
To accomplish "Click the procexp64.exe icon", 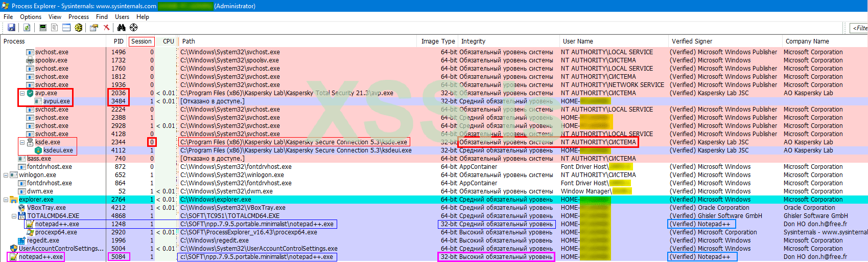I will (30, 232).
